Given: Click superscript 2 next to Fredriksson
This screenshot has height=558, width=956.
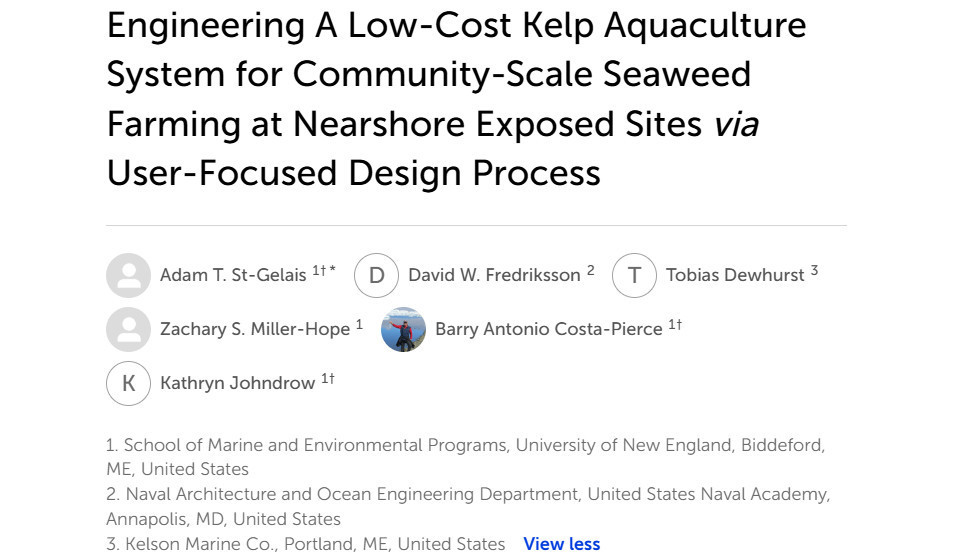Looking at the screenshot, I should click(x=590, y=270).
